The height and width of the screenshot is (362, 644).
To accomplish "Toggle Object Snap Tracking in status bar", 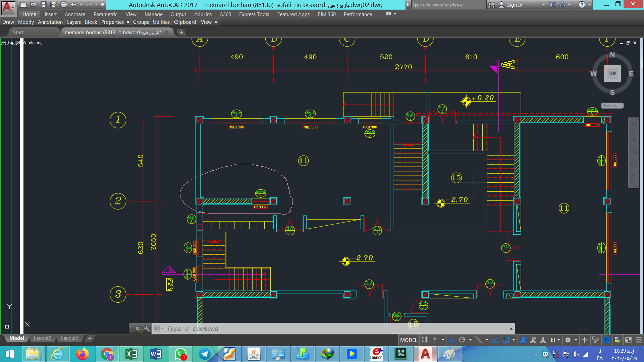I will click(x=495, y=340).
